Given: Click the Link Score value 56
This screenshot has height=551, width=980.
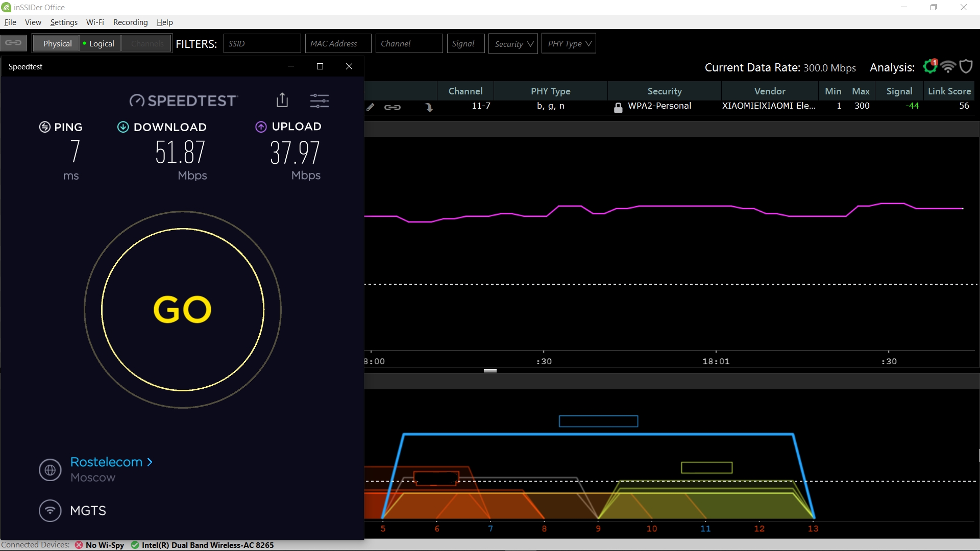Looking at the screenshot, I should 964,106.
